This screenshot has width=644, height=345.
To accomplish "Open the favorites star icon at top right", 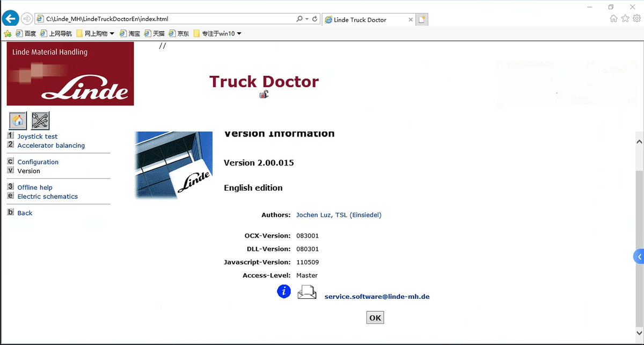I will pyautogui.click(x=625, y=19).
